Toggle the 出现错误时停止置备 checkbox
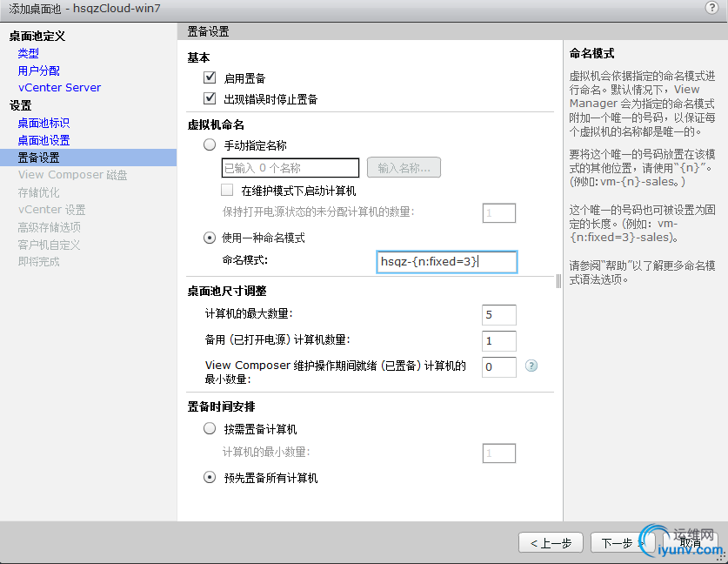Viewport: 728px width, 564px height. click(210, 98)
